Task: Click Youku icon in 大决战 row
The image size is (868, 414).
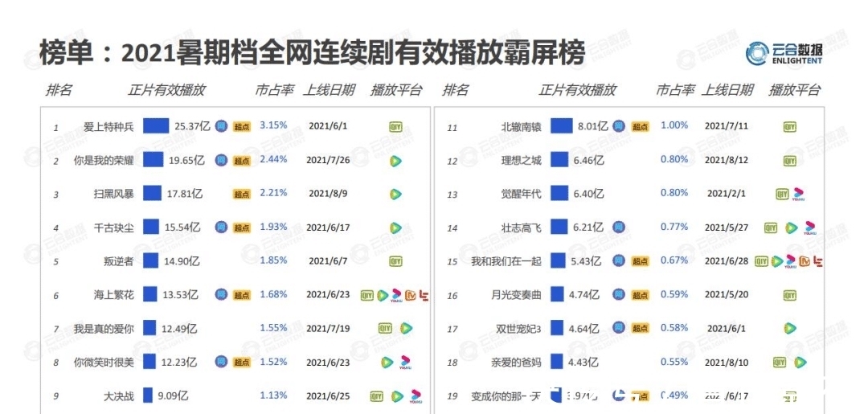Action: coord(416,396)
